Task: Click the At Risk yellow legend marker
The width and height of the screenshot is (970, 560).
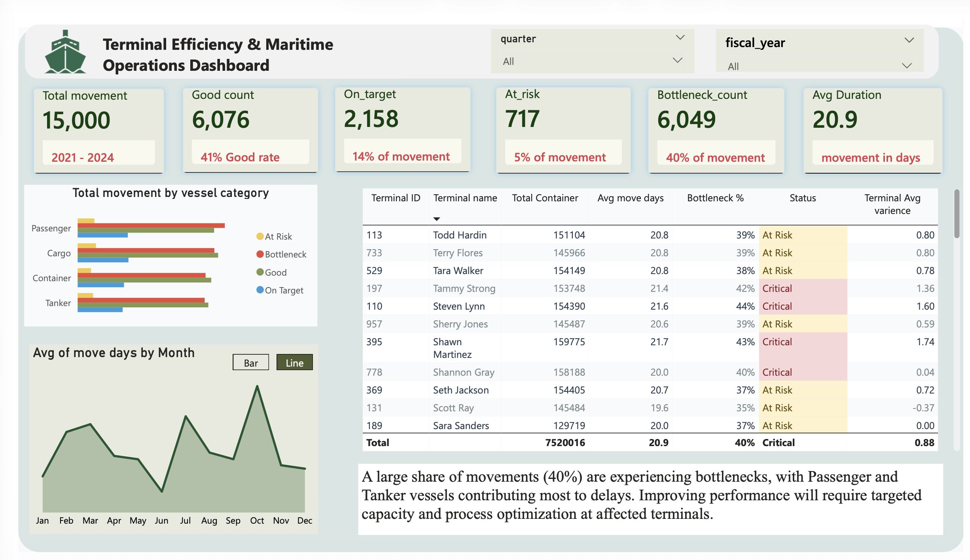Action: coord(260,236)
